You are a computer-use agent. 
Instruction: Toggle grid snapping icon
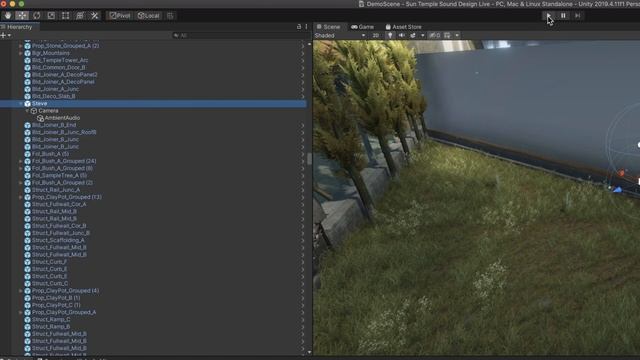(170, 16)
